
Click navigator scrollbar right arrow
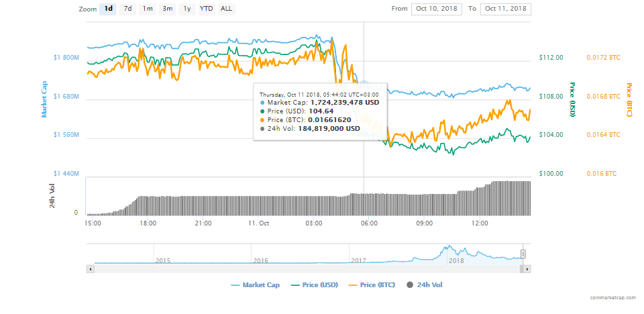(x=527, y=268)
